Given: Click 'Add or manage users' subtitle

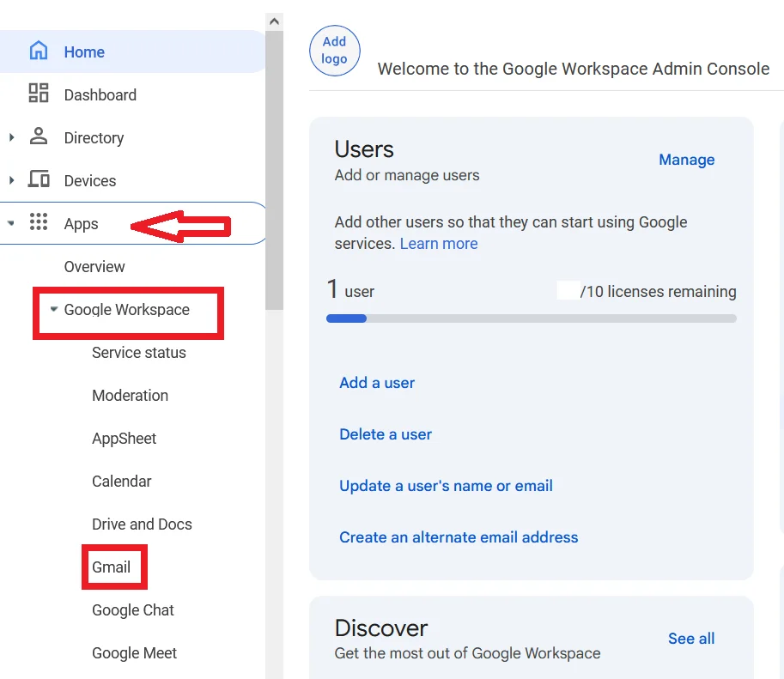Looking at the screenshot, I should tap(407, 175).
